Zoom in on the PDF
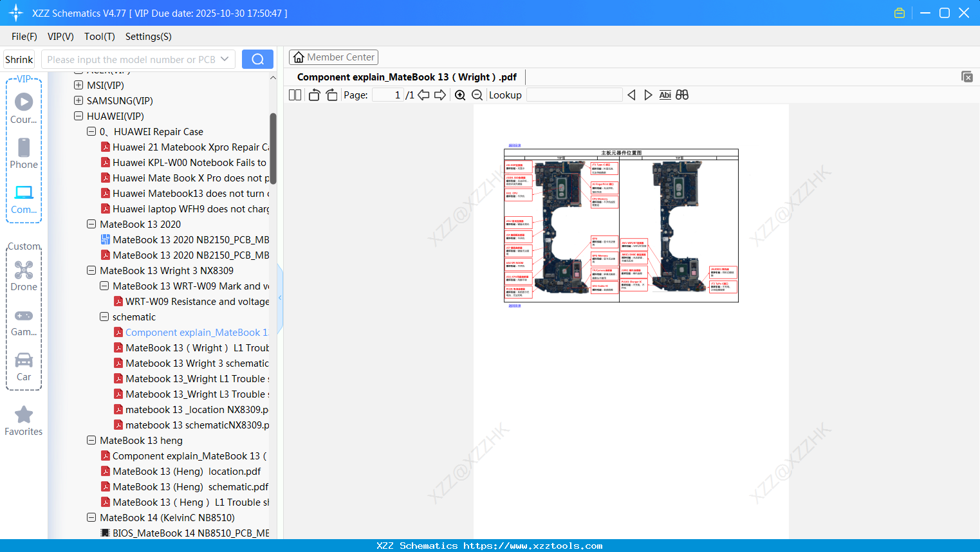 (x=460, y=95)
